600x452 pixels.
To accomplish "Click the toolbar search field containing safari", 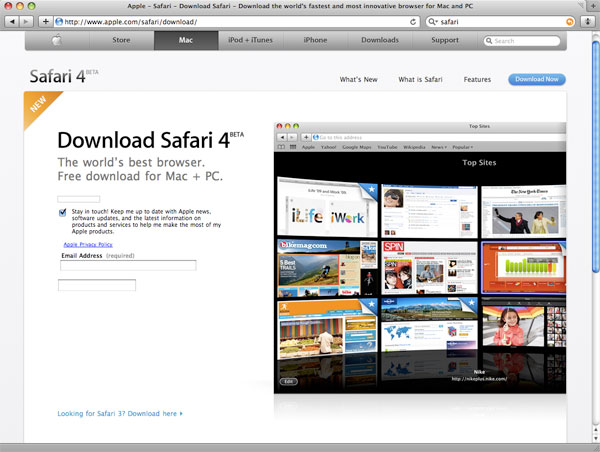I will tap(501, 22).
